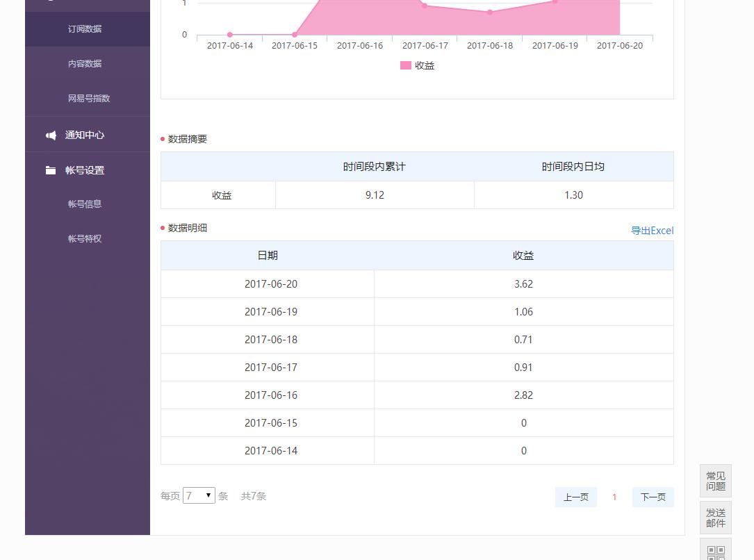Click the chart data point for 2017-06-17

tap(425, 6)
